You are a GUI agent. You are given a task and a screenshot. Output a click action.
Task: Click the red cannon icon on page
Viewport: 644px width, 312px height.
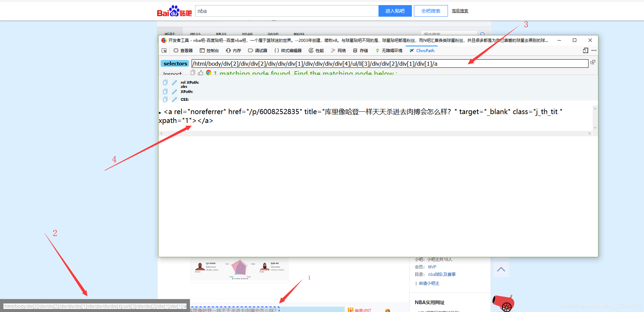pyautogui.click(x=503, y=303)
